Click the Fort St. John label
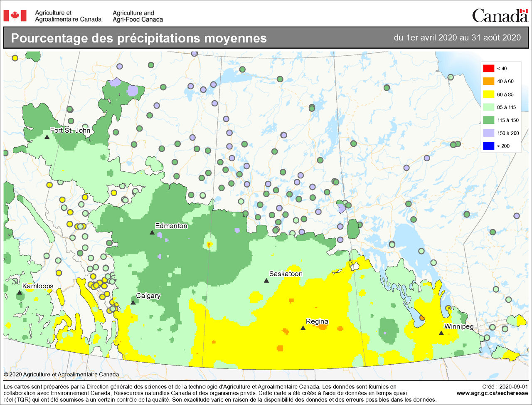 click(x=70, y=130)
